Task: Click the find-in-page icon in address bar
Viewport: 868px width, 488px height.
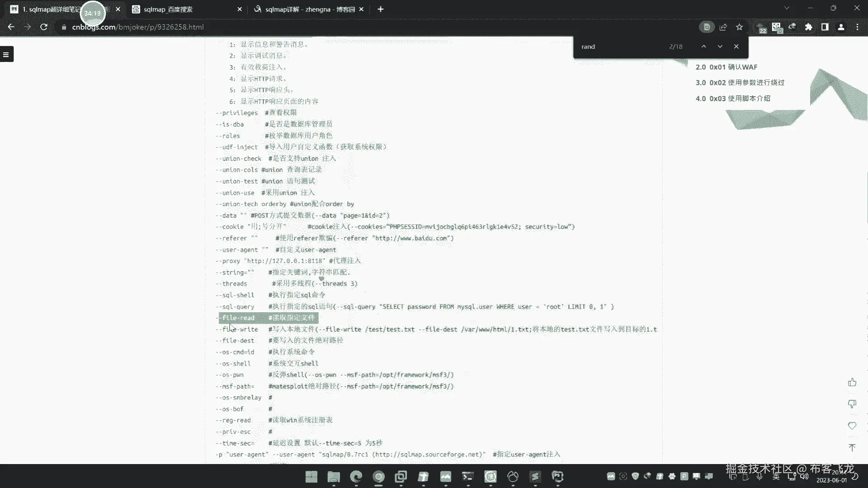Action: pos(707,27)
